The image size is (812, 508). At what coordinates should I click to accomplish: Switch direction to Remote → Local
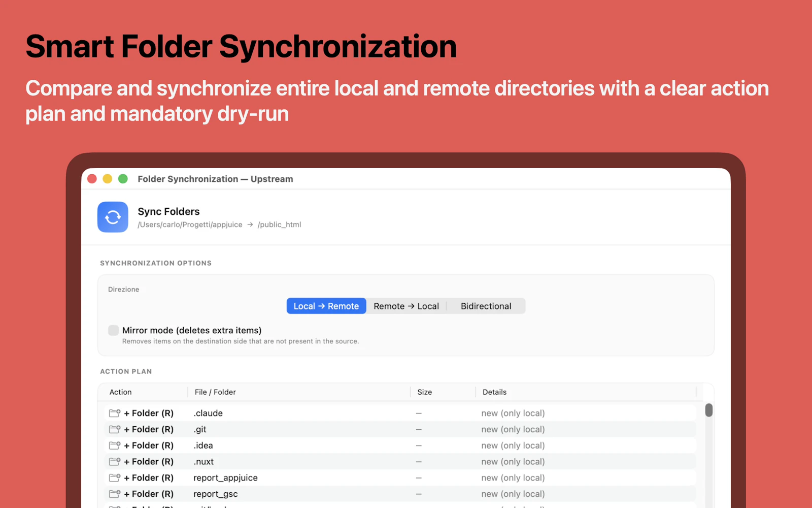click(407, 306)
